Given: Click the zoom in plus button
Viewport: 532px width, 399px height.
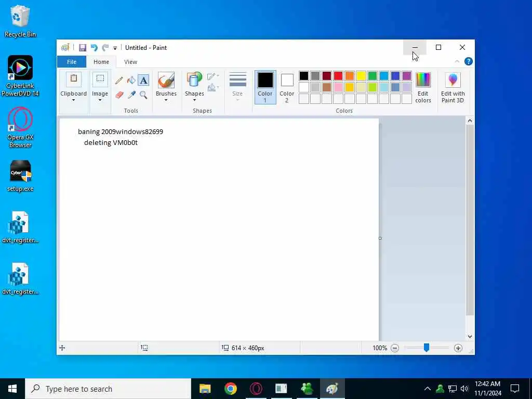Looking at the screenshot, I should 458,348.
